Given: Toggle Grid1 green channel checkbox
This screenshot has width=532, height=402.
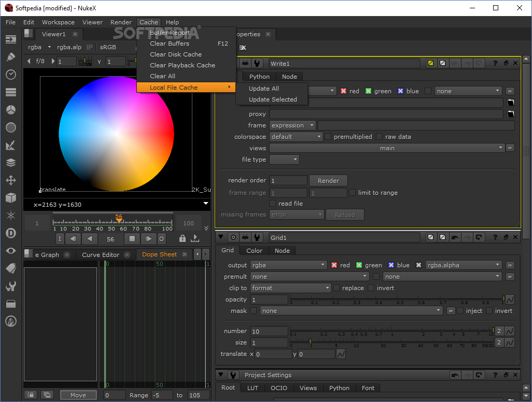Looking at the screenshot, I should click(x=359, y=265).
